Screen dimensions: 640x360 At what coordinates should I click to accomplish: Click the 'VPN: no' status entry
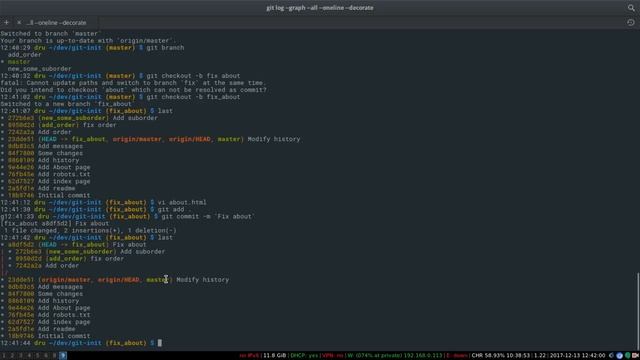(333, 356)
